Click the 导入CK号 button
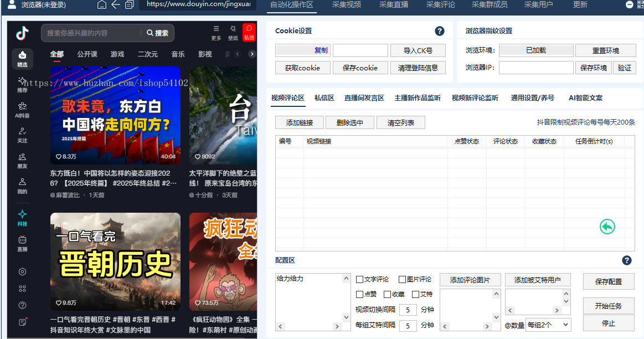 tap(418, 50)
